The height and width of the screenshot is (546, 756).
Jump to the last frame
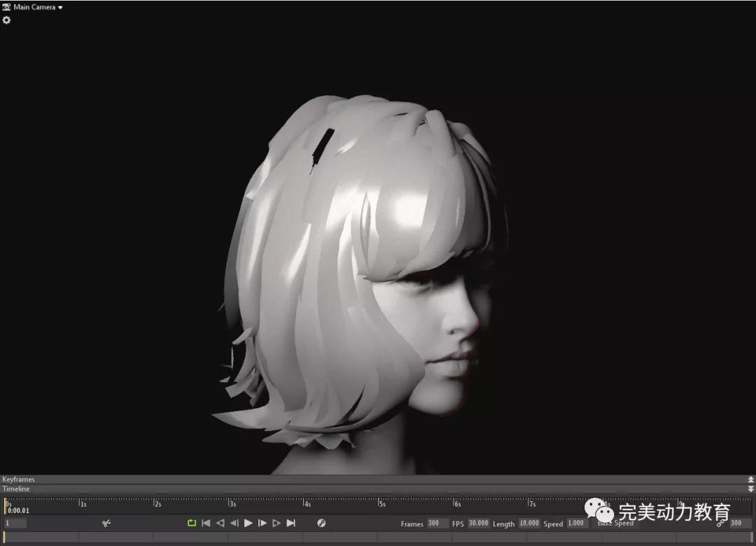(x=291, y=523)
